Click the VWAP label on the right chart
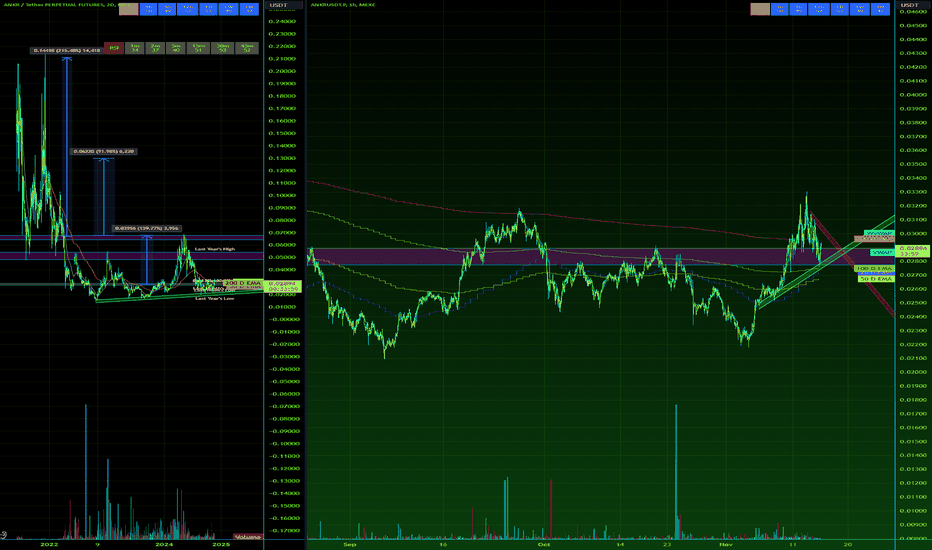 (x=883, y=253)
